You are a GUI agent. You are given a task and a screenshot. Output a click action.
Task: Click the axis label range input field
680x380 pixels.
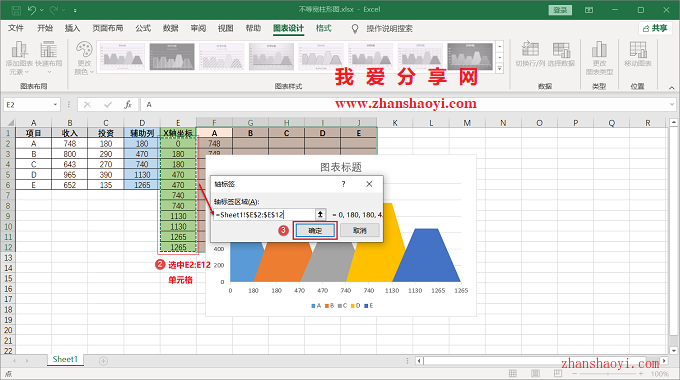(264, 215)
